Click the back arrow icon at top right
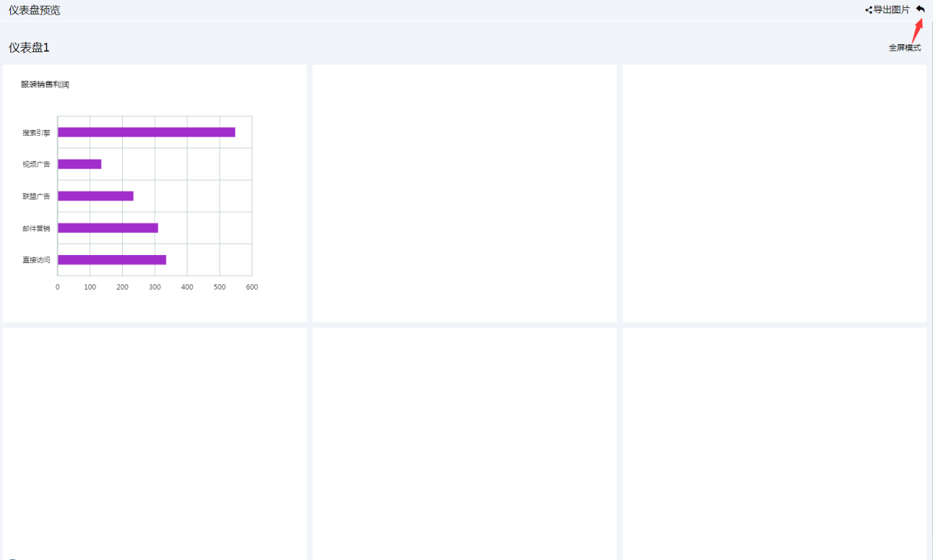This screenshot has width=933, height=560. [x=921, y=9]
